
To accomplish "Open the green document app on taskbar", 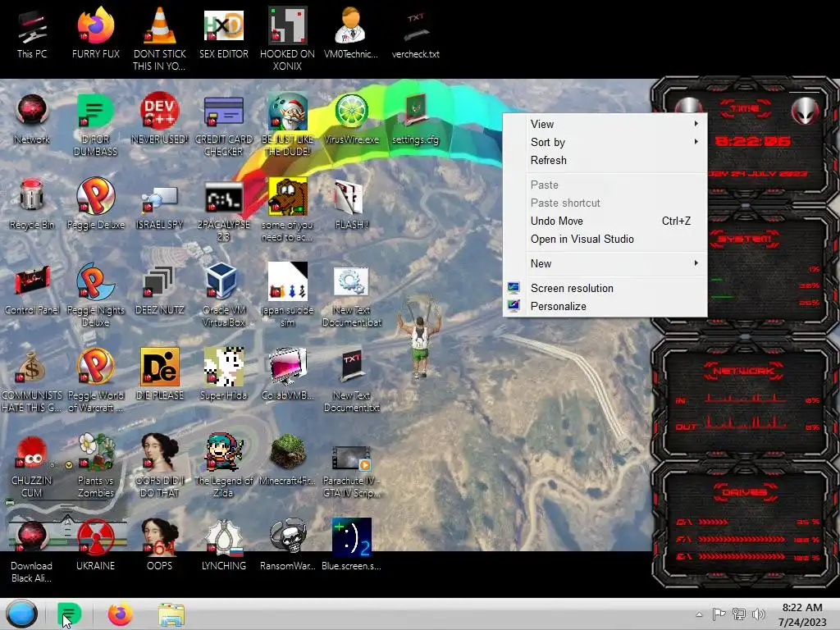I will [x=69, y=614].
